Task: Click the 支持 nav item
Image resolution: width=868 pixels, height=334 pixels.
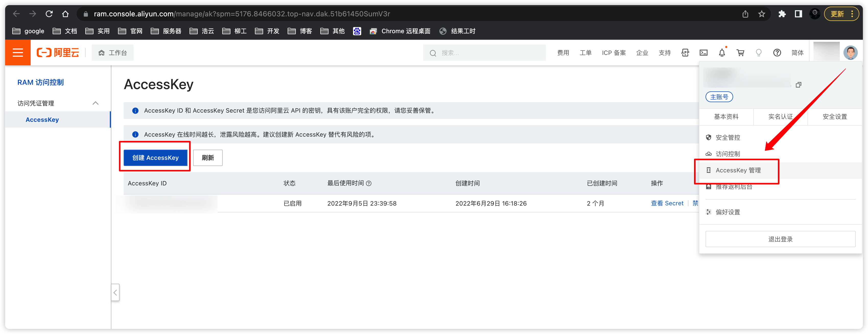Action: point(664,53)
